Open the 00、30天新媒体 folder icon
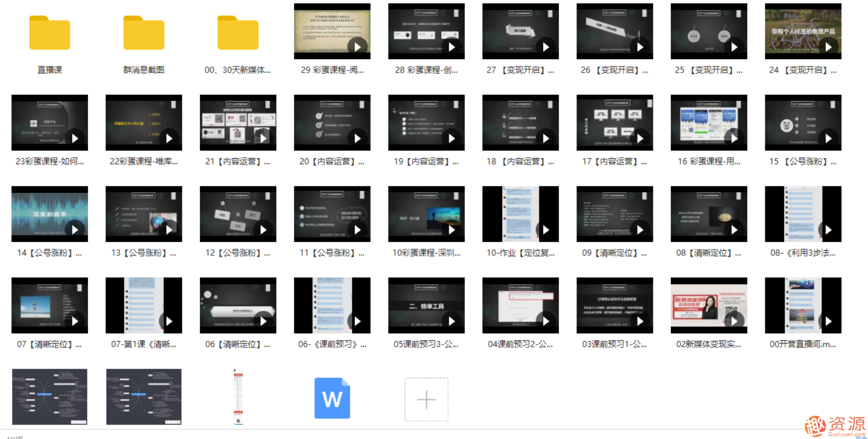The height and width of the screenshot is (439, 868). click(x=238, y=33)
